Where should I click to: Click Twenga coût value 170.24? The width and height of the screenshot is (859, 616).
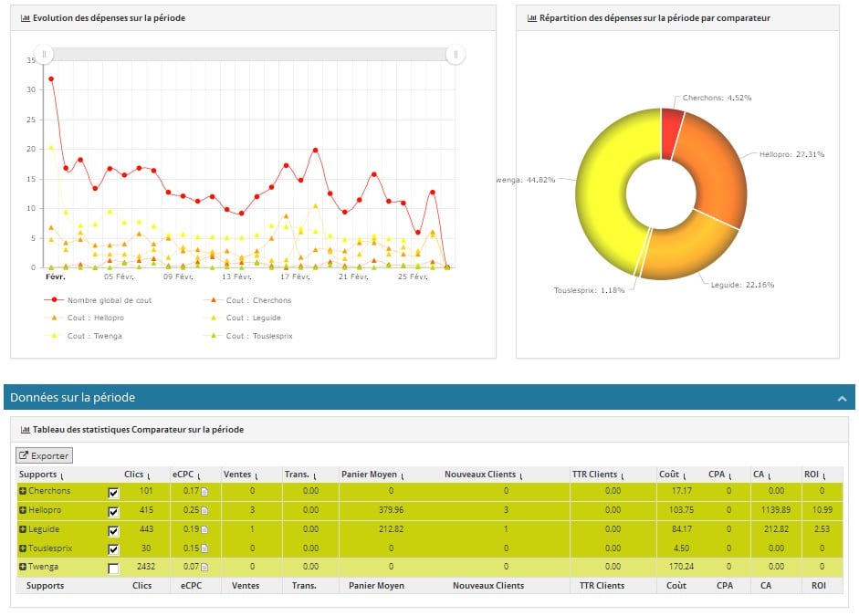(x=681, y=567)
